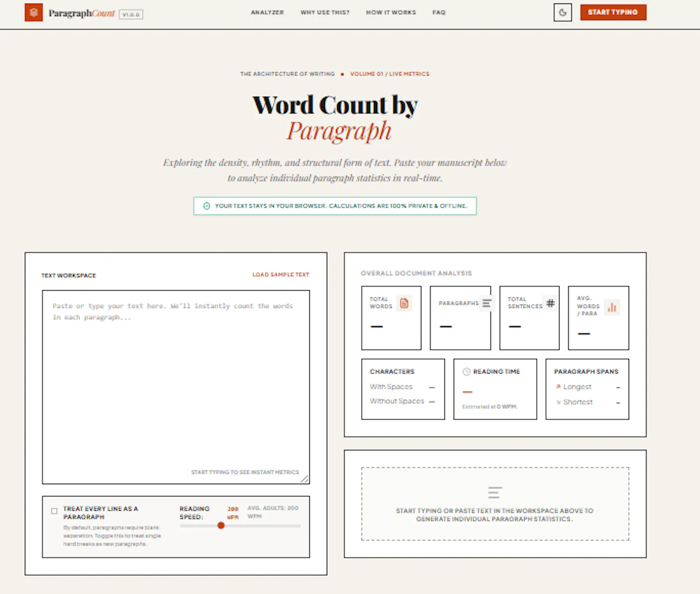Click the Avg. Words / Para card
This screenshot has height=594, width=700.
pyautogui.click(x=598, y=318)
